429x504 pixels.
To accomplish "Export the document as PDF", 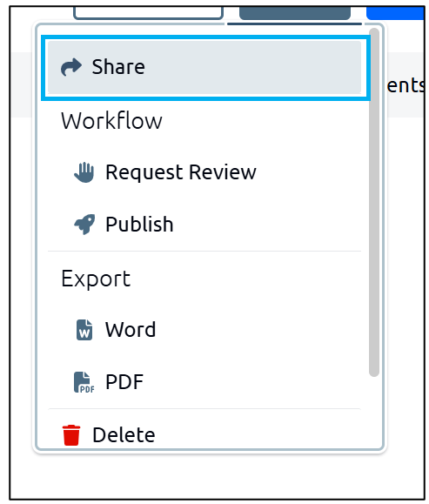I will 204,382.
